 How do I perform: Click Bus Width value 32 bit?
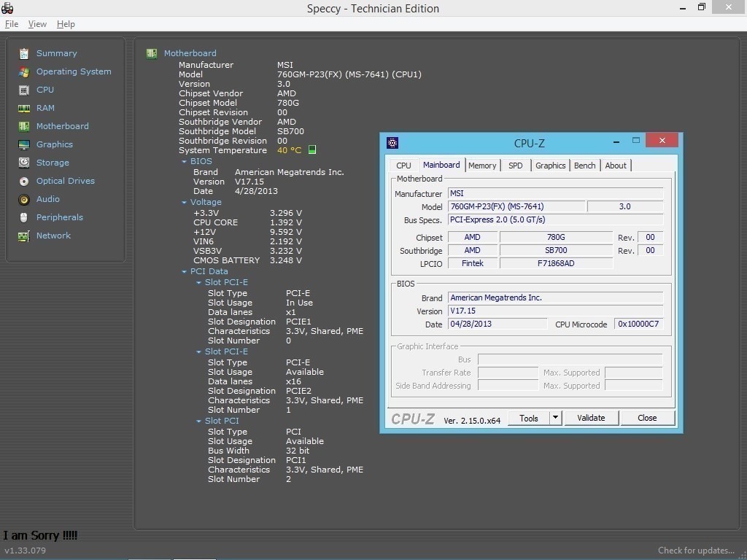pos(298,451)
